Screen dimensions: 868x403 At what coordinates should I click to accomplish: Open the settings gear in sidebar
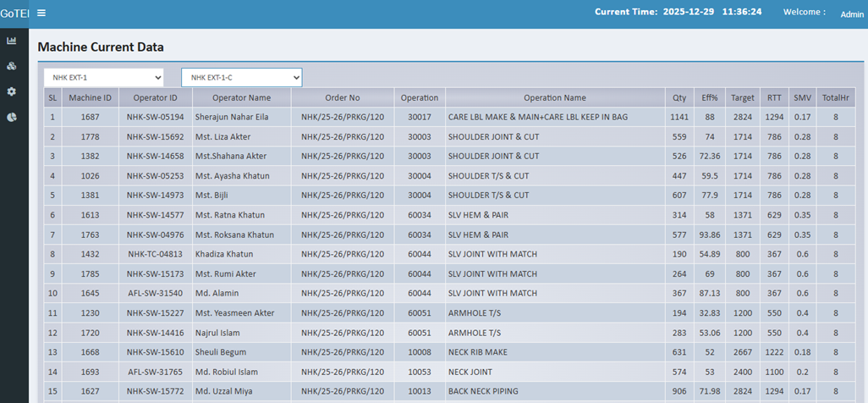coord(12,91)
